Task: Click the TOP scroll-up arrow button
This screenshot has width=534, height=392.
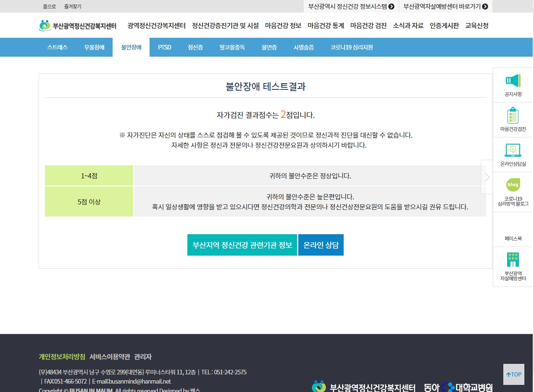Action: click(x=513, y=374)
